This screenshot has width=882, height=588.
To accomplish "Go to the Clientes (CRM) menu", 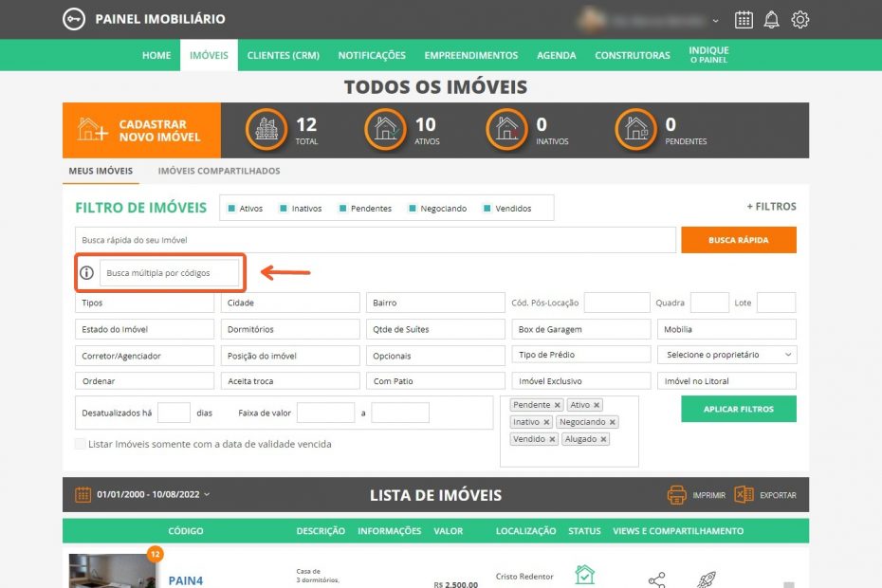I will pyautogui.click(x=283, y=55).
